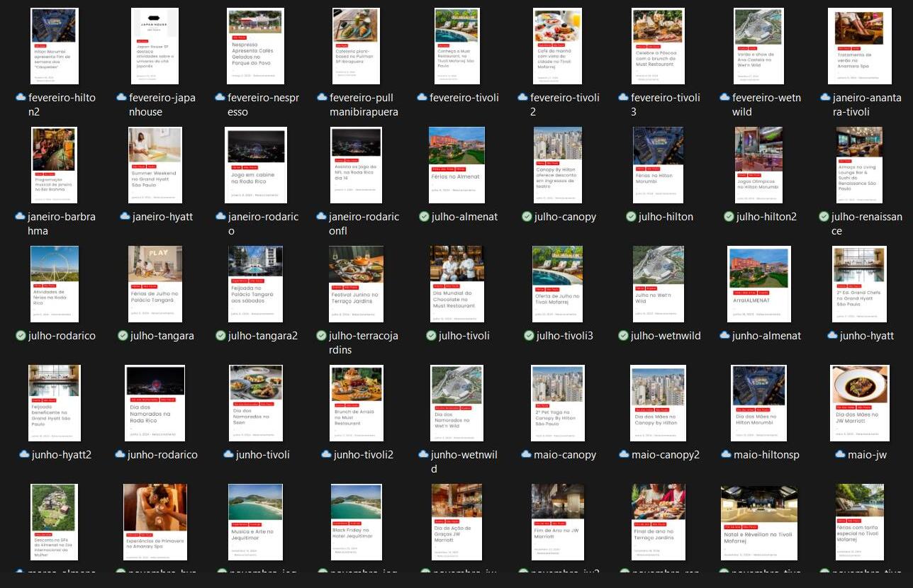The width and height of the screenshot is (913, 588).
Task: Select the "junho-wetnwild" file label
Action: pyautogui.click(x=464, y=462)
